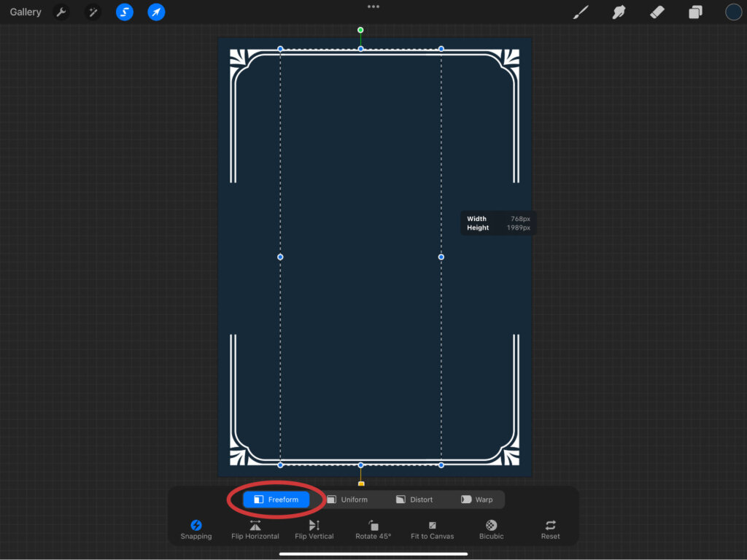The image size is (747, 560).
Task: Open Bicubic interpolation options
Action: [492, 529]
